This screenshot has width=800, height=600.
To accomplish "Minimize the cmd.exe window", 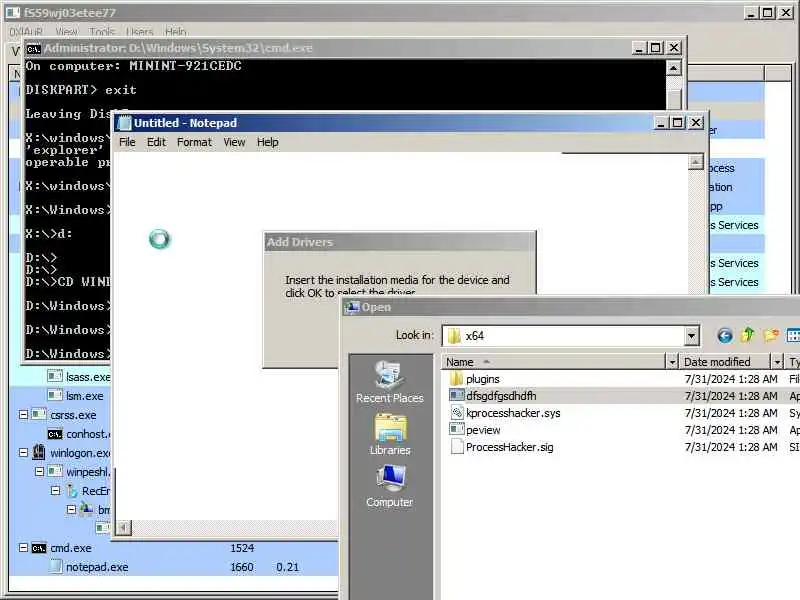I will (639, 48).
